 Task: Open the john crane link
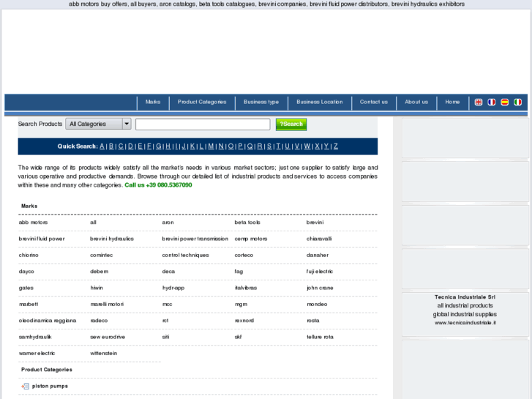pos(320,288)
